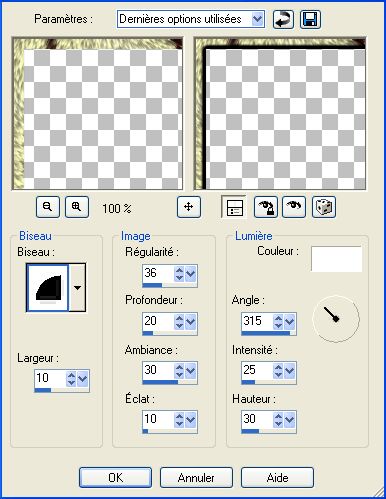Open the Profondeur slider dropdown arrow
The height and width of the screenshot is (499, 386).
pyautogui.click(x=190, y=322)
